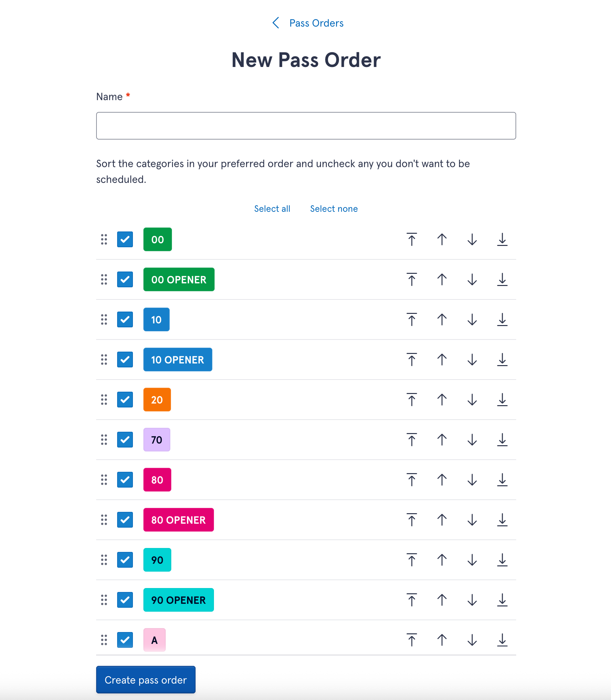
Task: Open the Pass Orders back link
Action: click(316, 23)
